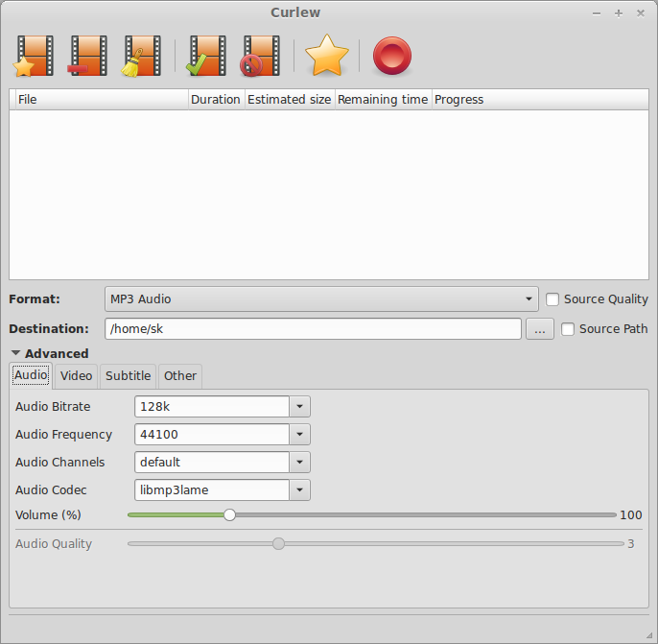Clear the file list with broom icon

[141, 56]
